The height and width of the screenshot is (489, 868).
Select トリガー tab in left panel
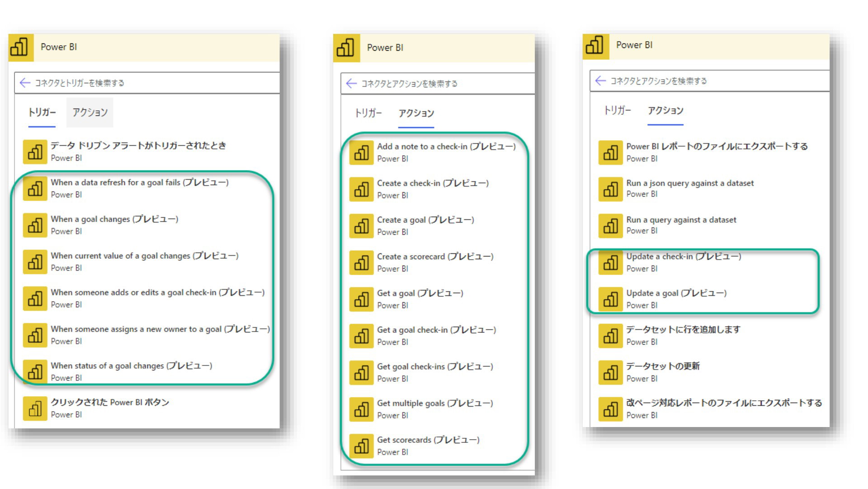(x=42, y=112)
